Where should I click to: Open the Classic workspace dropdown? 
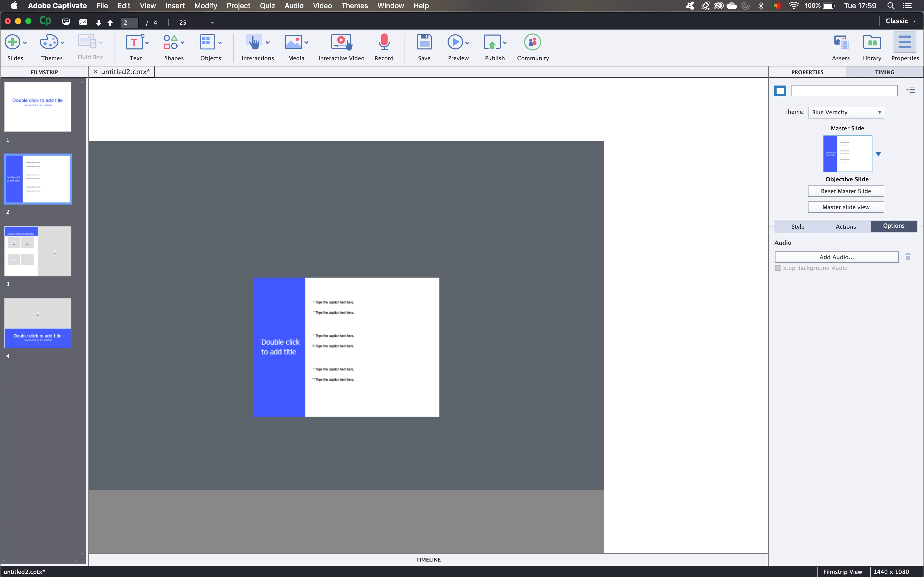[900, 21]
